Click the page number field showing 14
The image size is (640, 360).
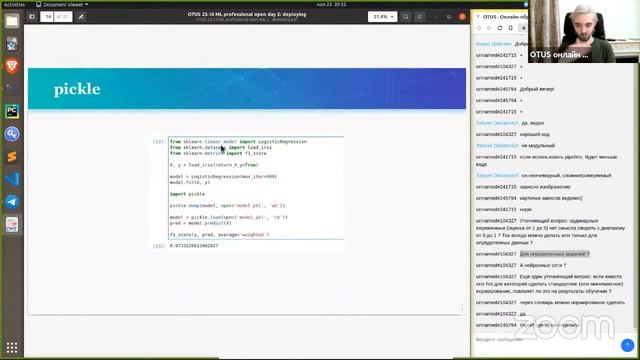coord(48,17)
